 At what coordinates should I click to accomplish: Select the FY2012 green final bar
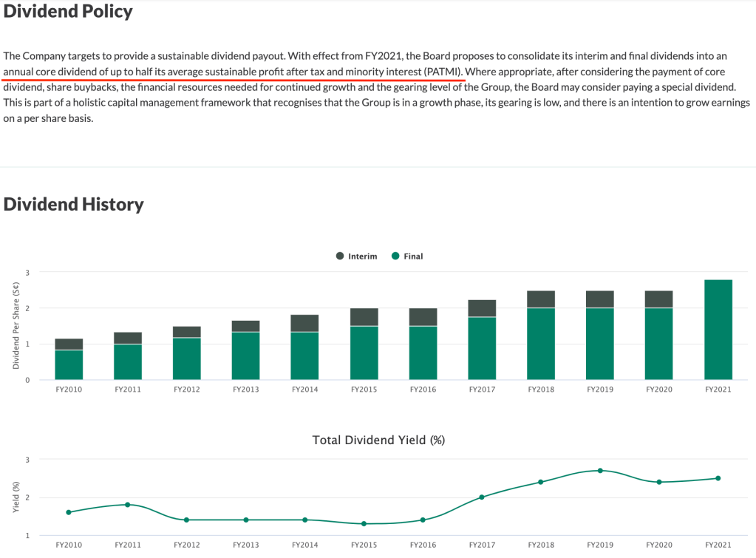point(187,358)
